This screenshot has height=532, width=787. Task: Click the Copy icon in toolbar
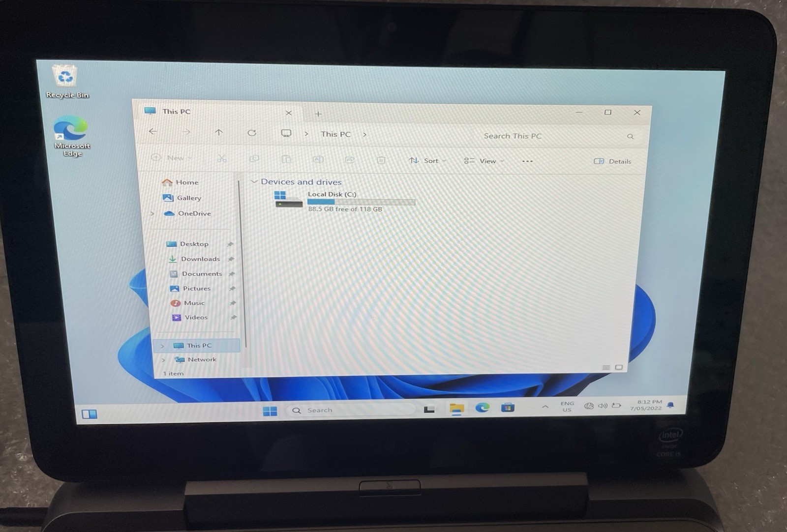coord(254,158)
